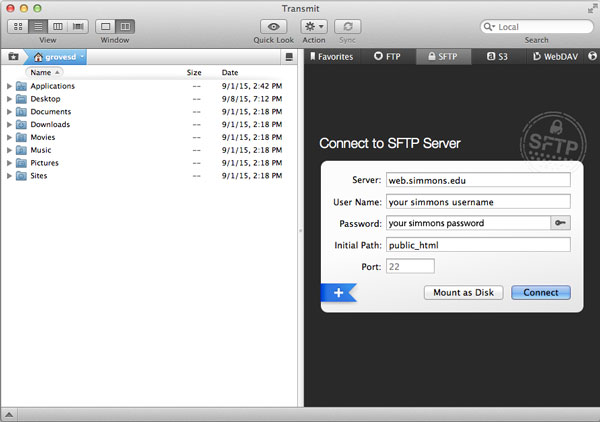This screenshot has height=422, width=600.
Task: Sort files by Date column
Action: tap(230, 72)
